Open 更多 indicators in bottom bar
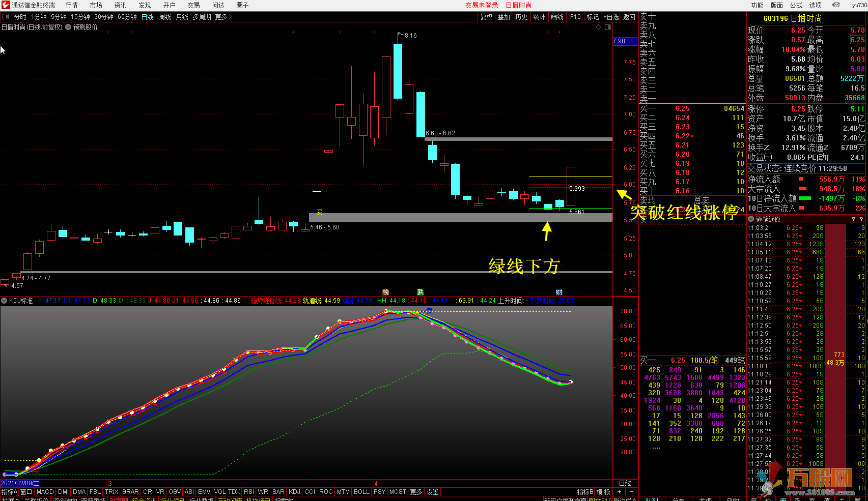Screen dimensions: 868x501 (x=416, y=492)
